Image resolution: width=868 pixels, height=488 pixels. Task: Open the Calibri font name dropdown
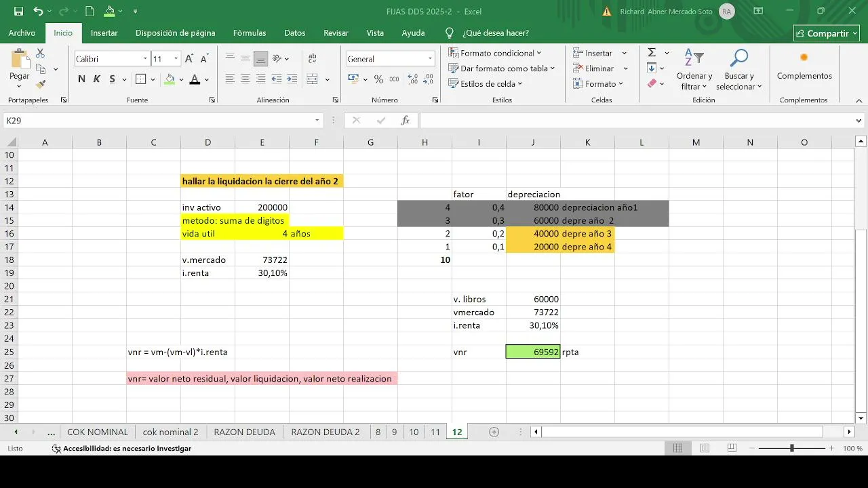coord(145,59)
